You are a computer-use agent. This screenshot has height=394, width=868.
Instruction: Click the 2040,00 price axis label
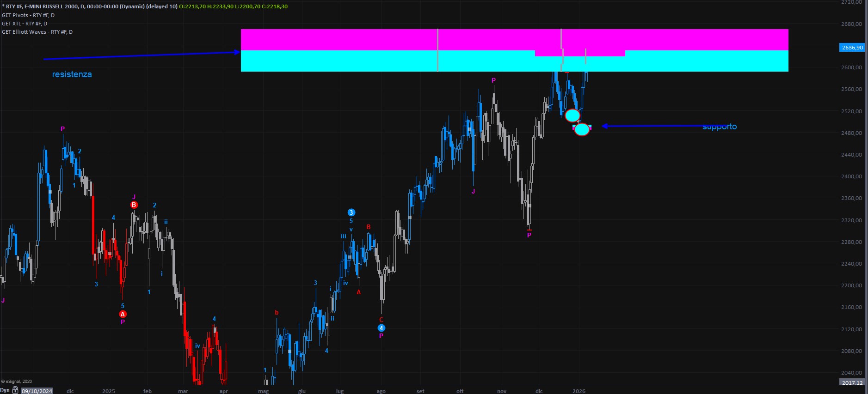click(x=851, y=373)
